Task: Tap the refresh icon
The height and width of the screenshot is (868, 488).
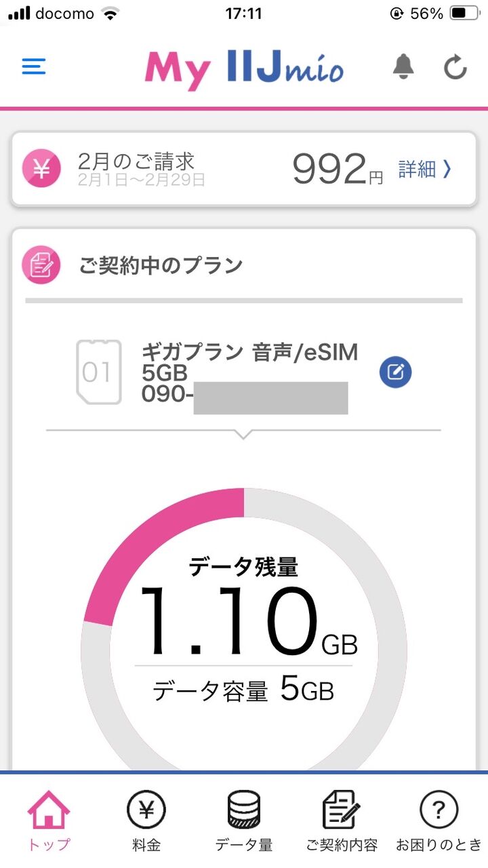Action: pyautogui.click(x=455, y=67)
